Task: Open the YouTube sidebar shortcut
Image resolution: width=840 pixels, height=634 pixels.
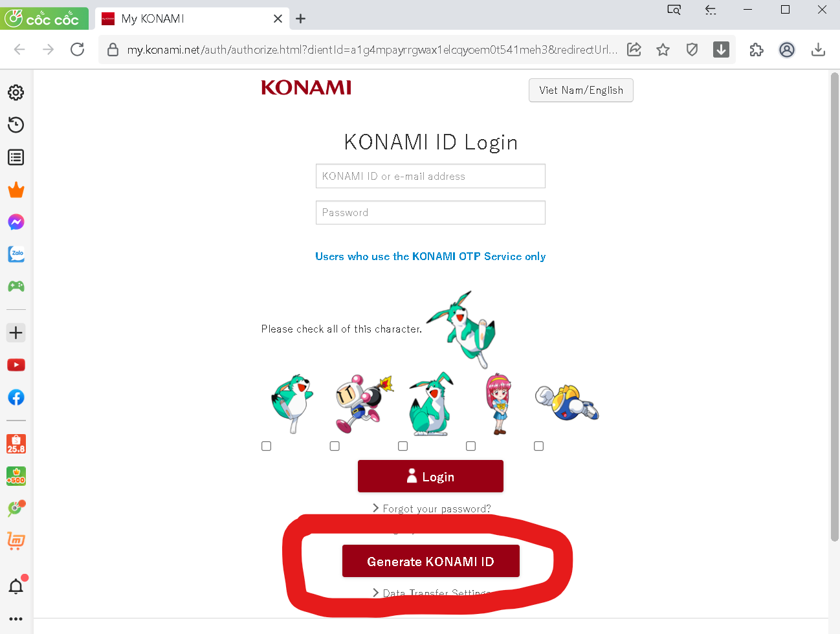Action: (x=16, y=365)
